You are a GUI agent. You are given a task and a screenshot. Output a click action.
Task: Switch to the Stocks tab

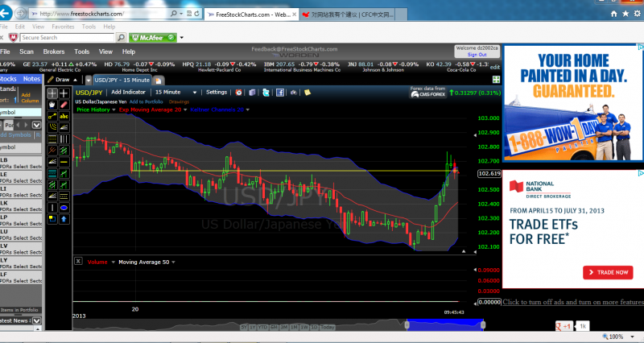8,79
